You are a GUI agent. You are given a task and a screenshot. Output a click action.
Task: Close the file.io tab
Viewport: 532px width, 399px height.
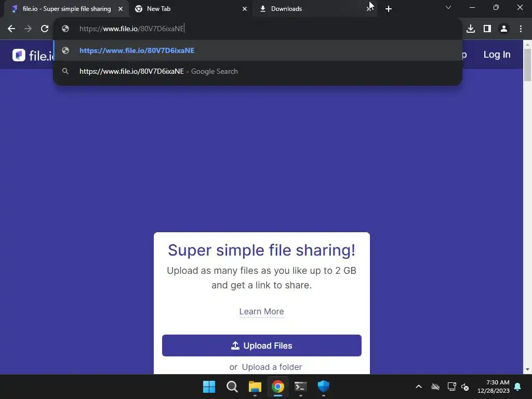tap(121, 9)
